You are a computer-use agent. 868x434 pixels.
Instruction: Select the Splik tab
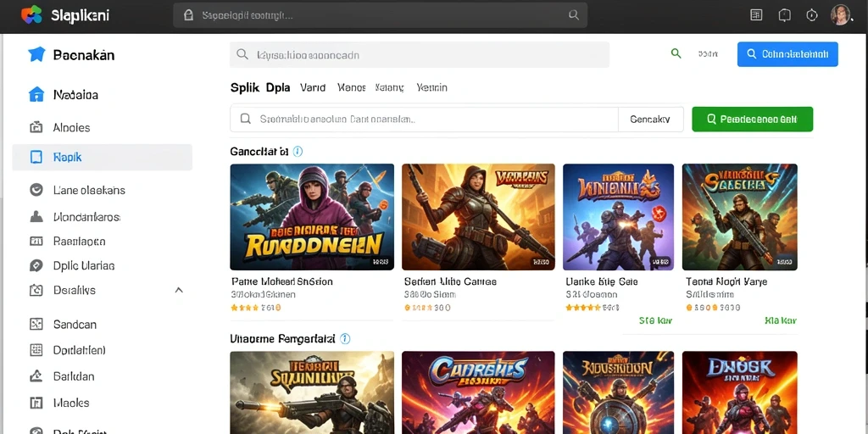point(245,87)
